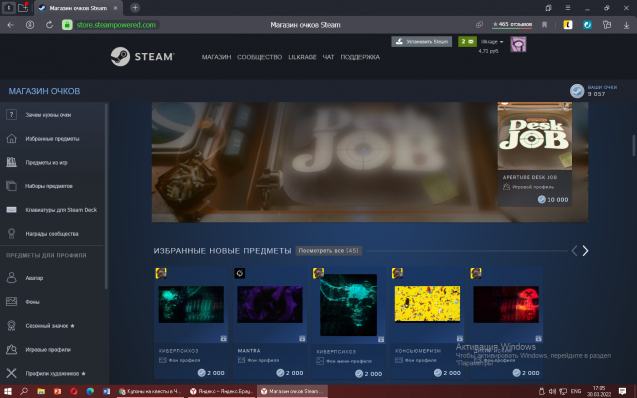The image size is (637, 398).
Task: Open the Avatar category icon in sidebar
Action: click(x=11, y=278)
